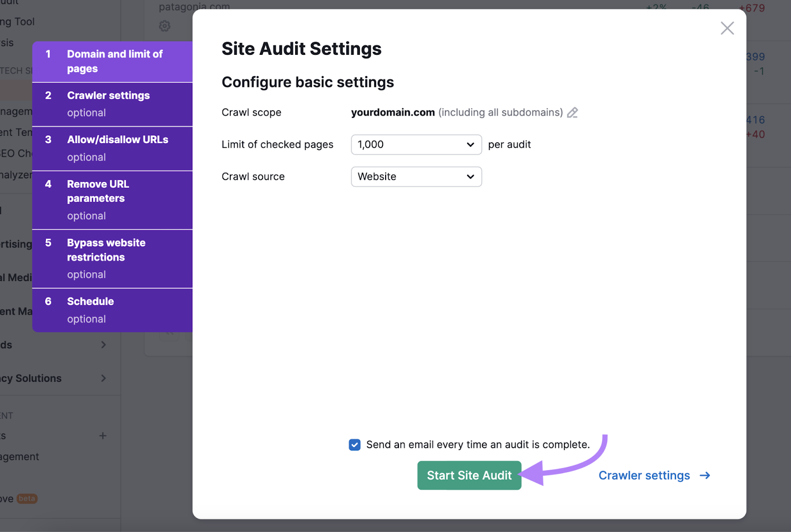Select step 2 Crawler settings in the stepper

point(112,103)
